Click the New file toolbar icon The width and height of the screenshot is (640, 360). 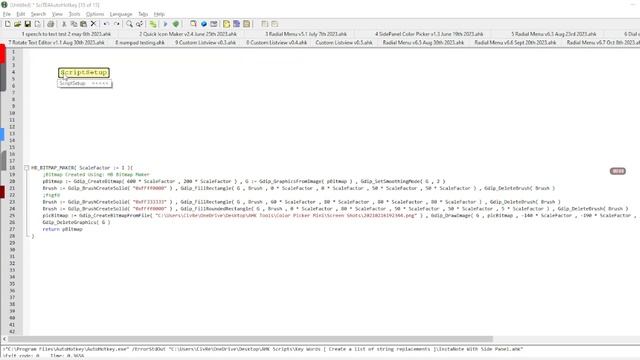tap(8, 24)
